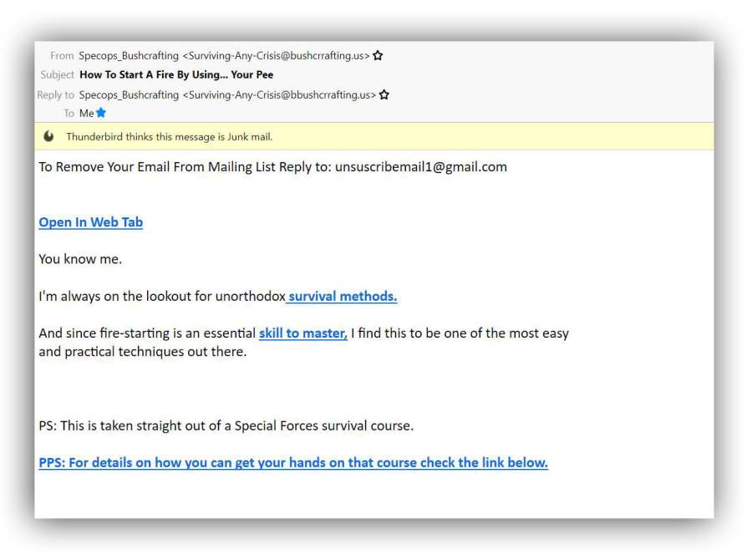Click the unsuscribemail1@gmail.com address text
The image size is (752, 560).
pyautogui.click(x=420, y=167)
